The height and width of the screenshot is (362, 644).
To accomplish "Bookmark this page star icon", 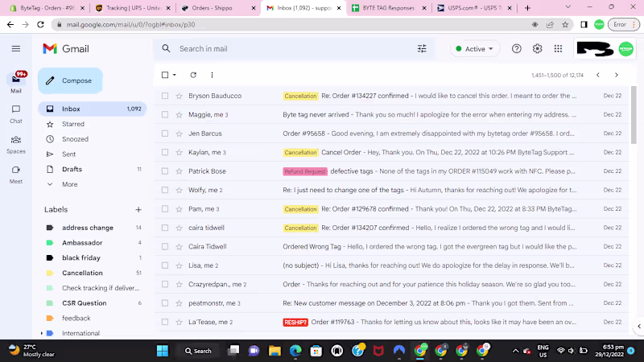I will tap(566, 25).
